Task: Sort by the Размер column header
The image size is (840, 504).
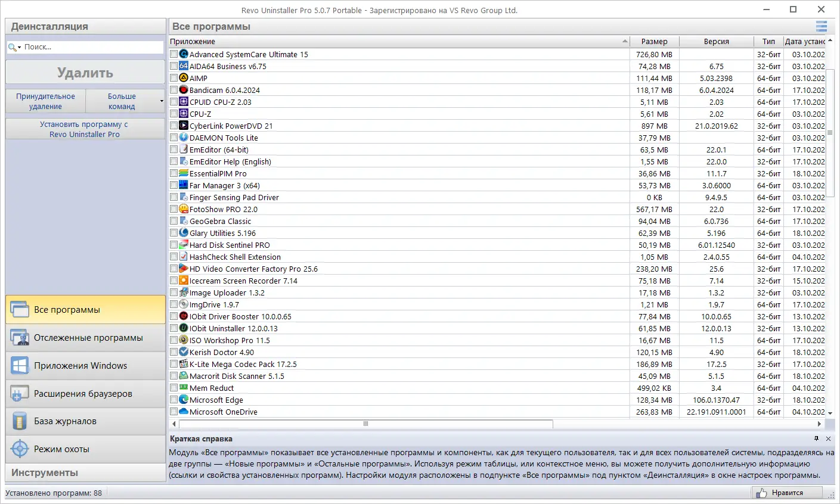Action: pos(655,41)
